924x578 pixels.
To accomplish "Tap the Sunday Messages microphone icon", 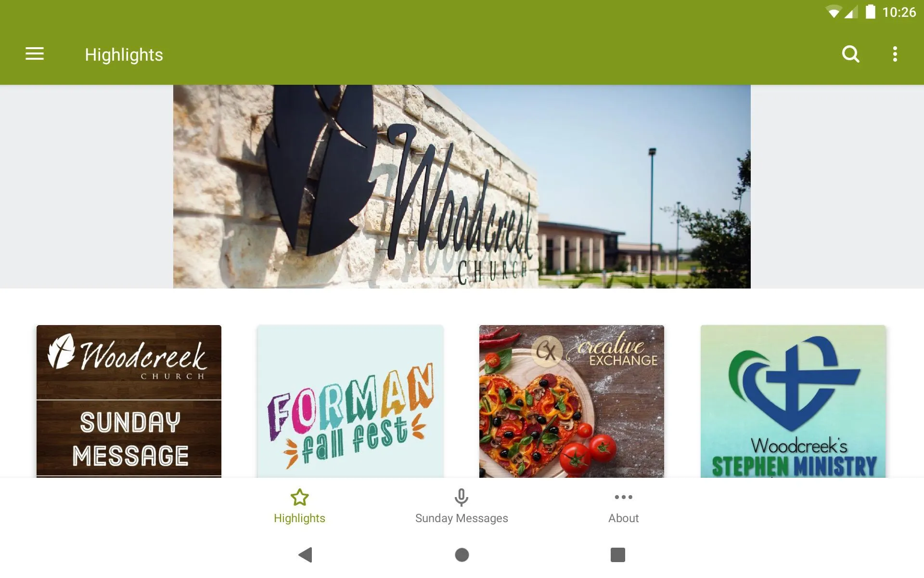I will click(462, 497).
